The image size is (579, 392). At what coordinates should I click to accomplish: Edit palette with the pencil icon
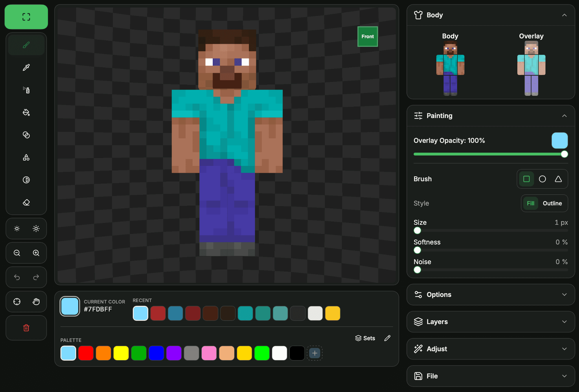coord(387,338)
